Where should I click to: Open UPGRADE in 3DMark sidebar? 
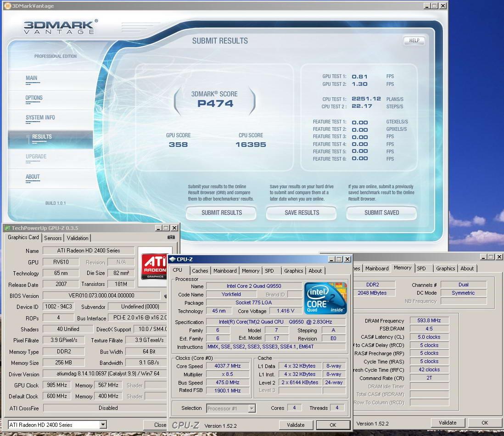[36, 157]
